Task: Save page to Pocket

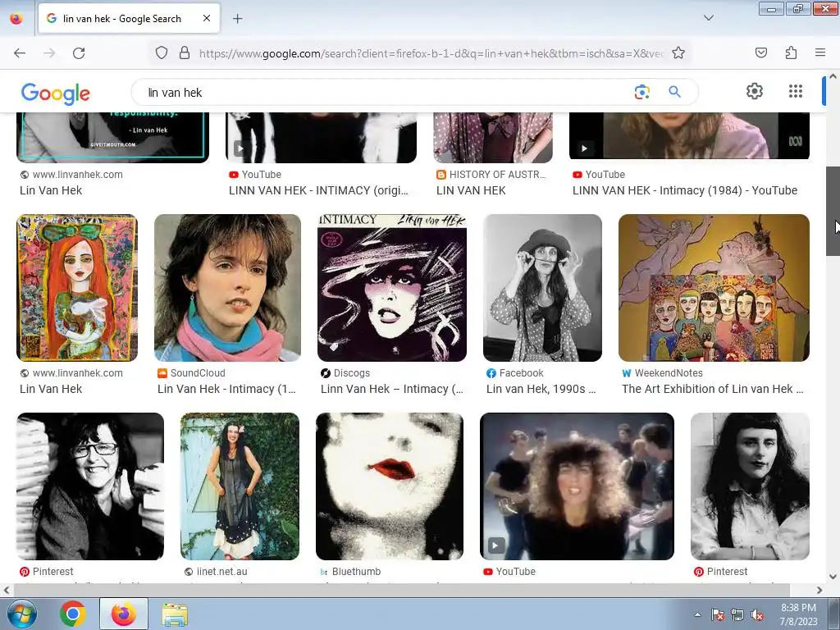Action: (x=760, y=53)
